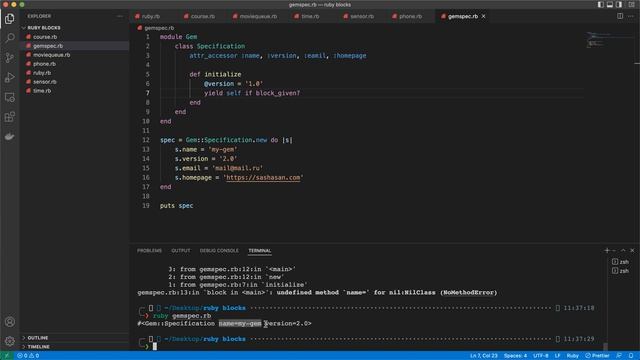Expand the OUTLINE section
640x360 pixels.
tap(38, 338)
